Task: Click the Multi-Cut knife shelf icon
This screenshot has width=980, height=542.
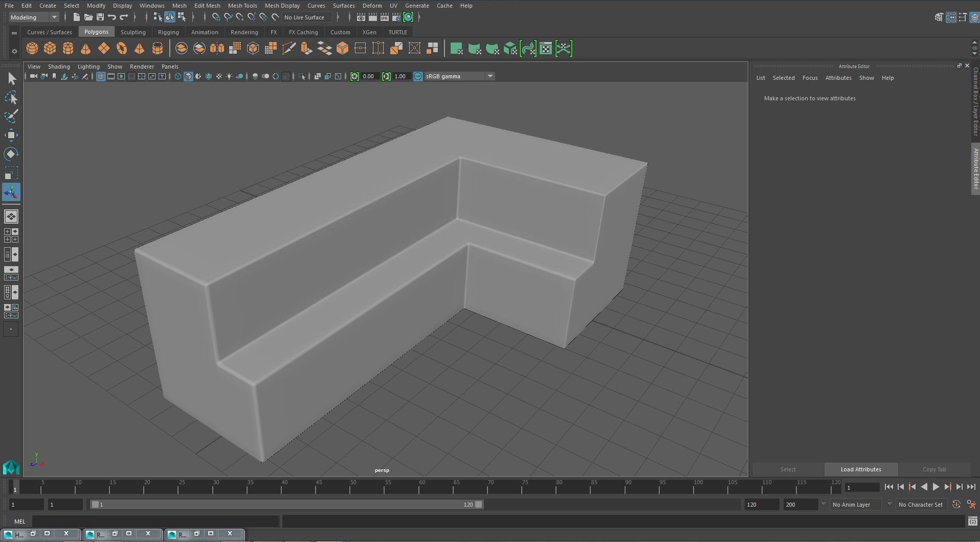Action: pos(288,49)
